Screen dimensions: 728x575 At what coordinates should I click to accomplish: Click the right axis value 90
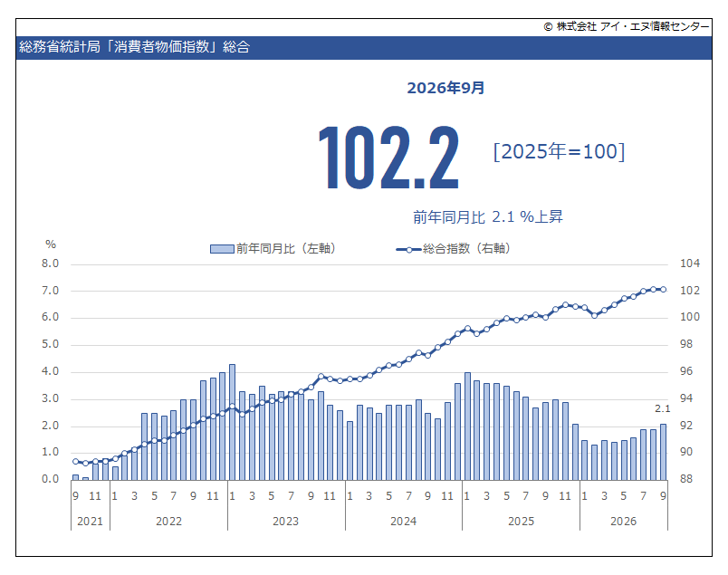coord(686,452)
